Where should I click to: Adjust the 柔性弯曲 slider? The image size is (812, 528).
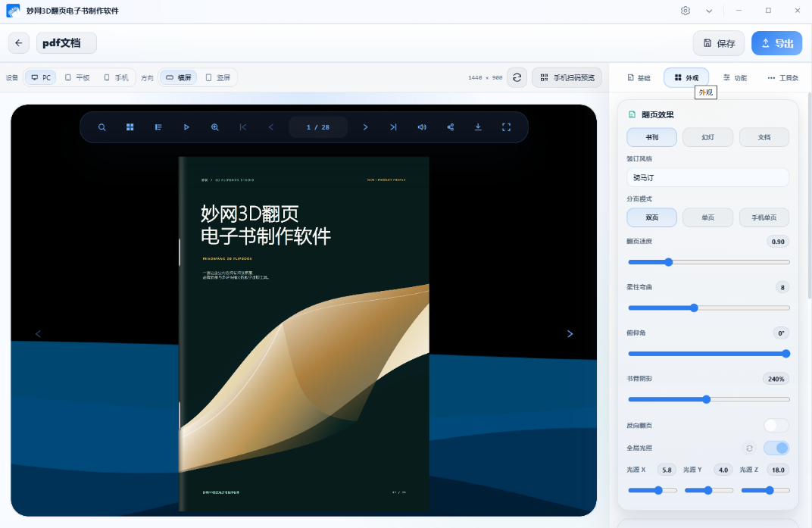[708, 308]
